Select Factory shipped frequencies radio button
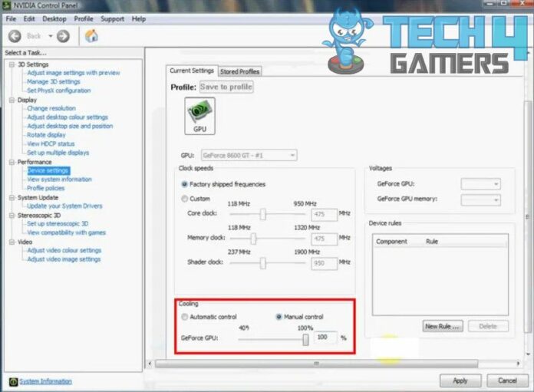The image size is (534, 392). click(184, 184)
